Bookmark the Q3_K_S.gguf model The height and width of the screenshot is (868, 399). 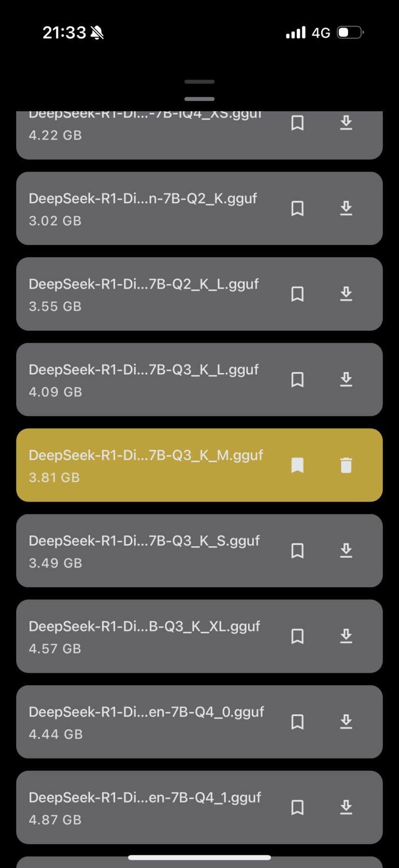[297, 551]
